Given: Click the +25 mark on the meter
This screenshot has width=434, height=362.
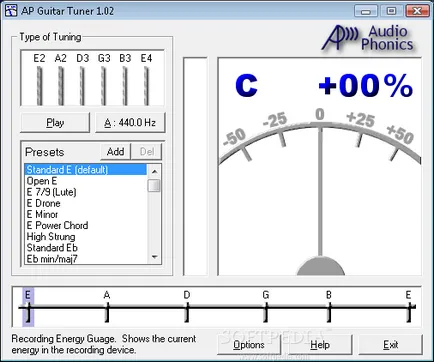Looking at the screenshot, I should point(361,119).
